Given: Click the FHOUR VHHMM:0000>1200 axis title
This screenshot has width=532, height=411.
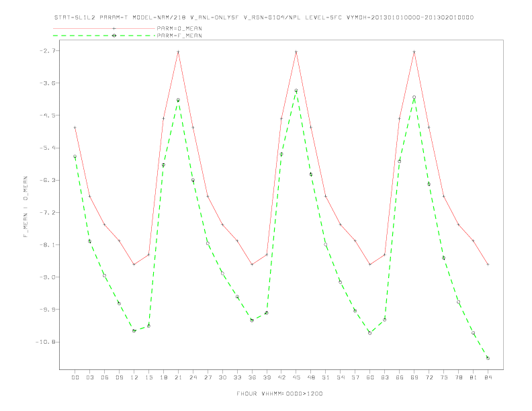Looking at the screenshot, I should [x=279, y=394].
